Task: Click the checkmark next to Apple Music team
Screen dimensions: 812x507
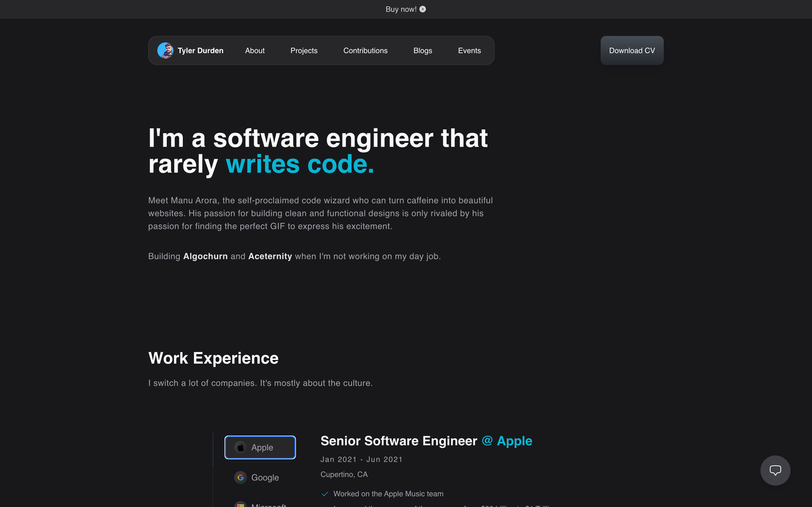Action: 325,494
